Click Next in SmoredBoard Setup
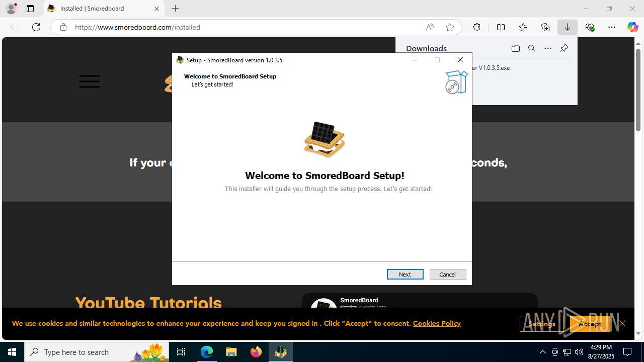The width and height of the screenshot is (644, 362). [x=405, y=274]
